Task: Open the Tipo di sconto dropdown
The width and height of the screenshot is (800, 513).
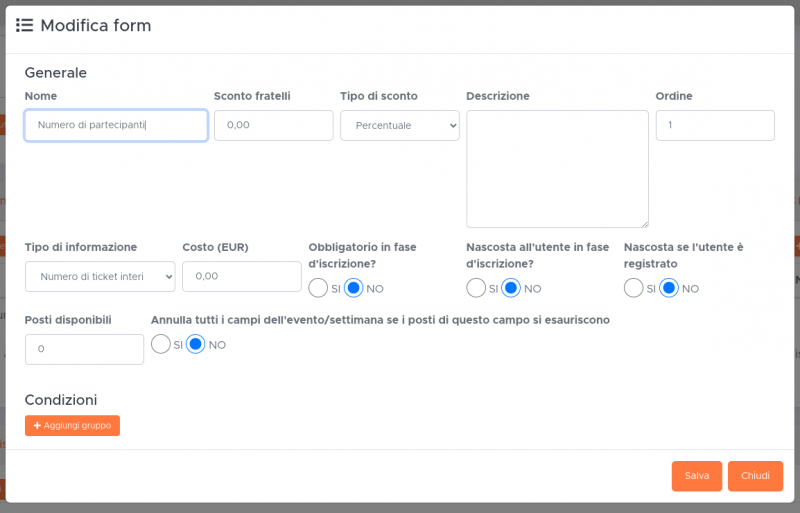Action: 399,126
